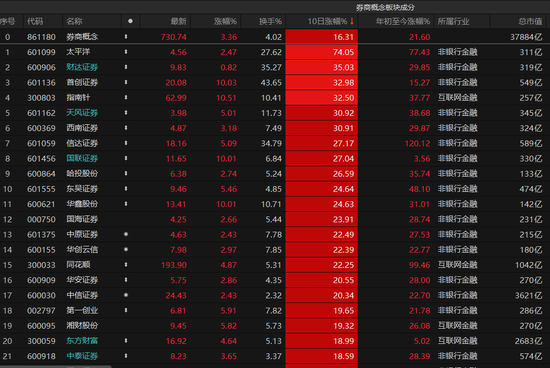Viewport: 550px width, 368px height.
Task: Click the marker icon in the 东方财富 row
Action: point(126,341)
